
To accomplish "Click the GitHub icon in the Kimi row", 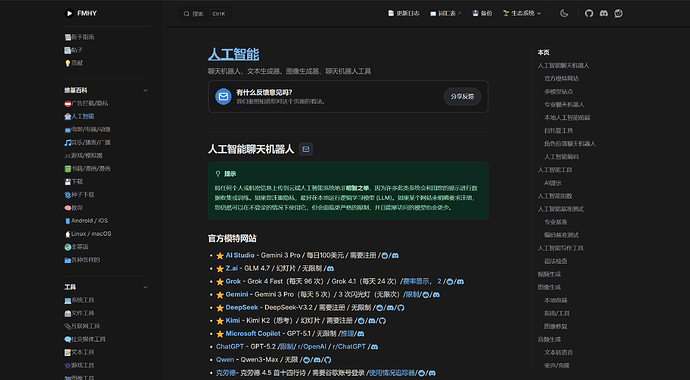I will [382, 321].
